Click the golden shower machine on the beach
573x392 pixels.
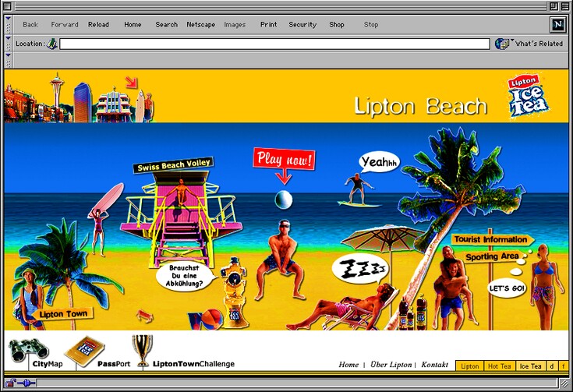coord(234,292)
